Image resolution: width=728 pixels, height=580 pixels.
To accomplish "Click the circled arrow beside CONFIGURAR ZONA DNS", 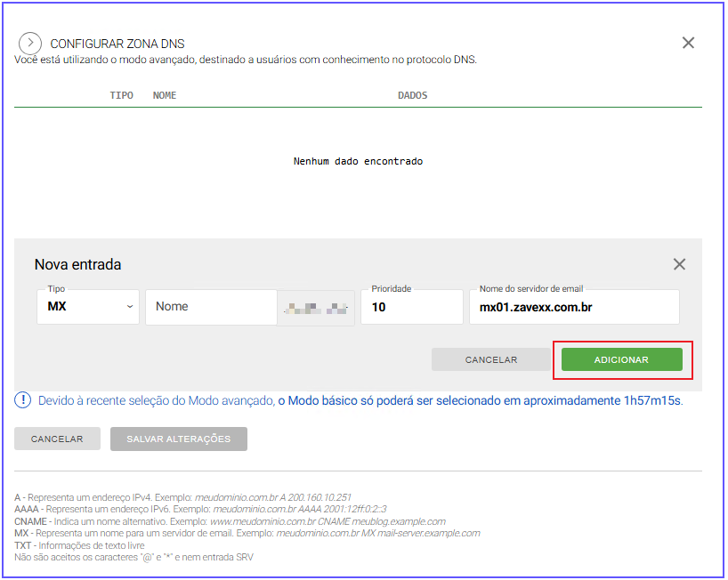I will tap(30, 43).
